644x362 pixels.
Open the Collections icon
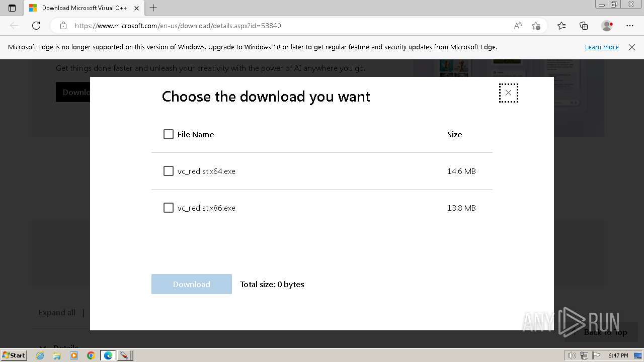point(584,26)
